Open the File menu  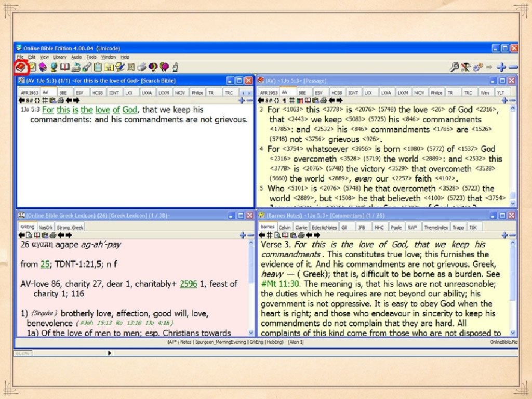pos(20,57)
